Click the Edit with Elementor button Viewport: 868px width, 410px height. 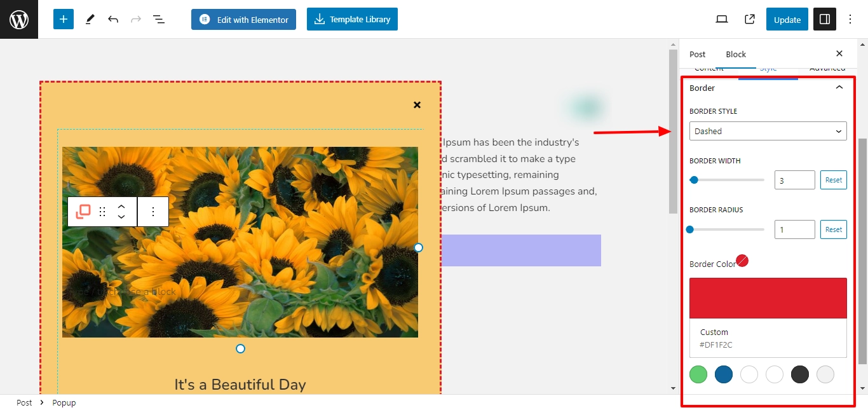244,19
